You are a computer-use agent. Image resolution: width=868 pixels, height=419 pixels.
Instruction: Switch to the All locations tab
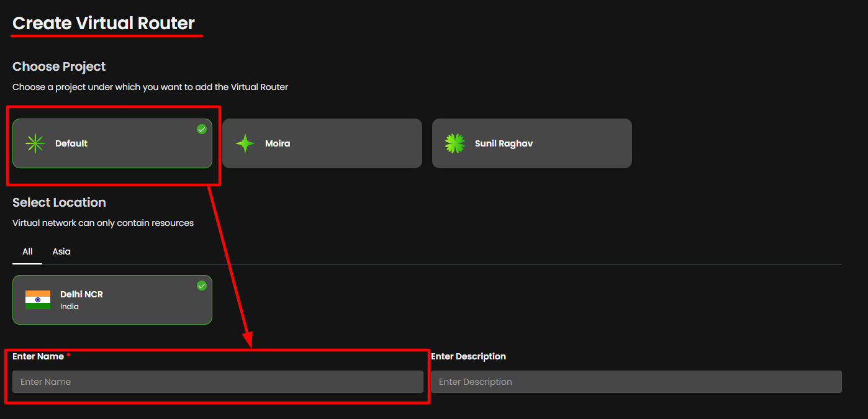pyautogui.click(x=27, y=251)
